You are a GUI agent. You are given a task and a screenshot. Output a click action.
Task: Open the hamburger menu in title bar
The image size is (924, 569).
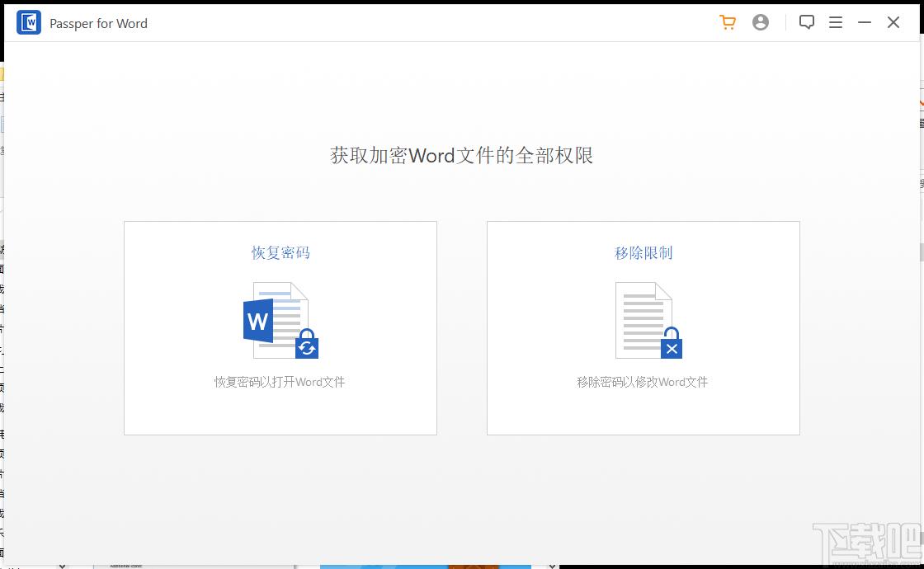(x=836, y=22)
